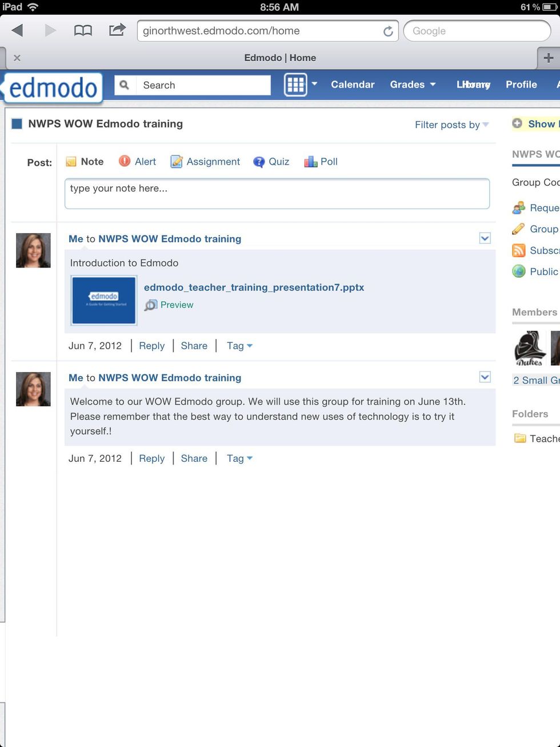The height and width of the screenshot is (747, 560).
Task: Click the pptx attachment thumbnail
Action: 103,300
